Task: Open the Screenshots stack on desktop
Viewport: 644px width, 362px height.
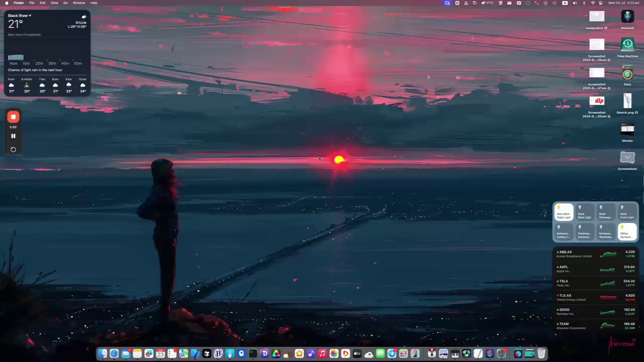Action: (627, 160)
